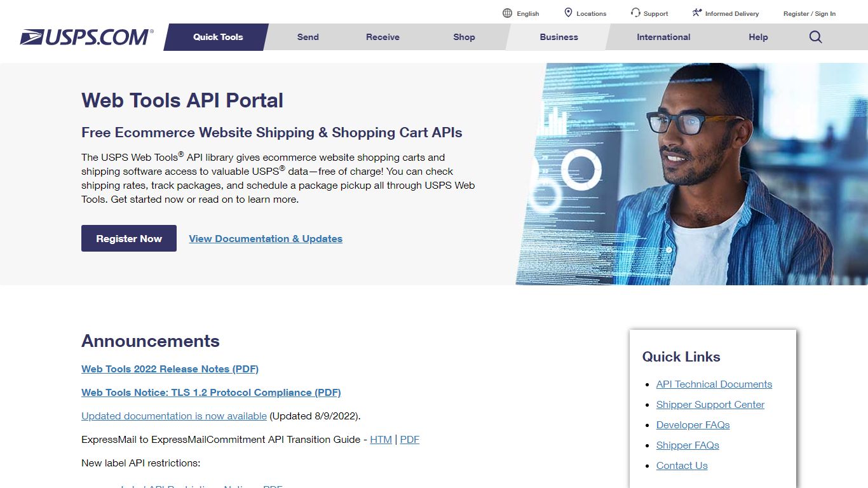The height and width of the screenshot is (488, 868).
Task: Open Updated documentation is now available link
Action: pyautogui.click(x=174, y=416)
